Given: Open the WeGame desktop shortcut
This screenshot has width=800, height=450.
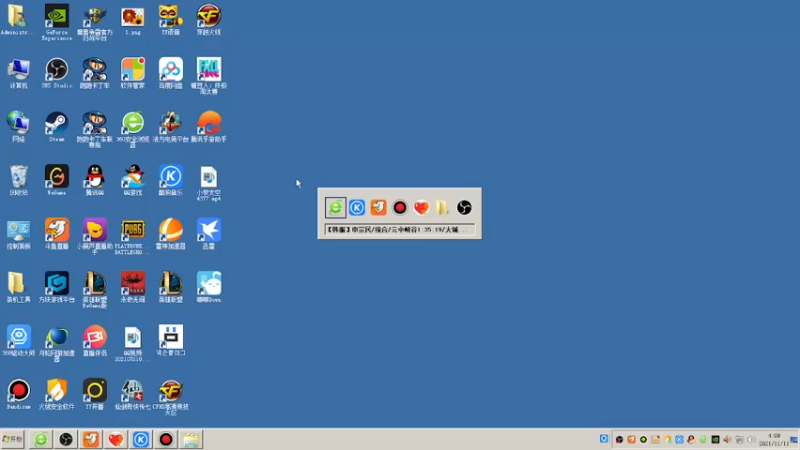Looking at the screenshot, I should 57,178.
